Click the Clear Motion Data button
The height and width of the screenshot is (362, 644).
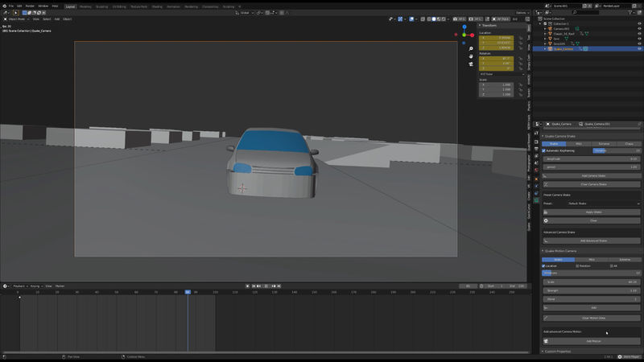pos(592,318)
